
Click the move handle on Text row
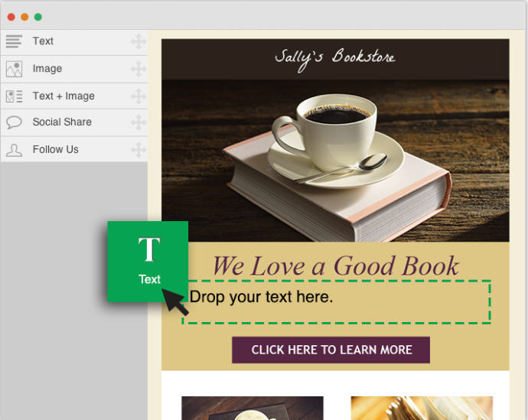(x=138, y=41)
